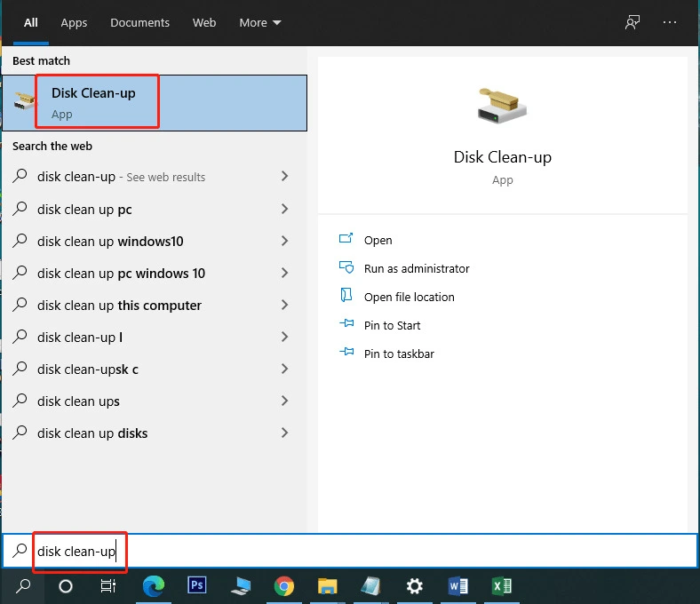Expand chevron for 'disk clean ups'

pos(285,401)
